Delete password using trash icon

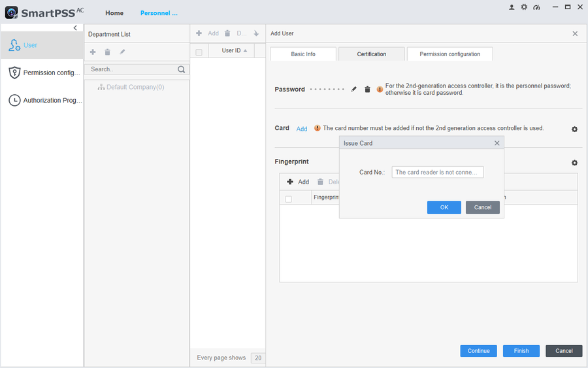coord(367,89)
